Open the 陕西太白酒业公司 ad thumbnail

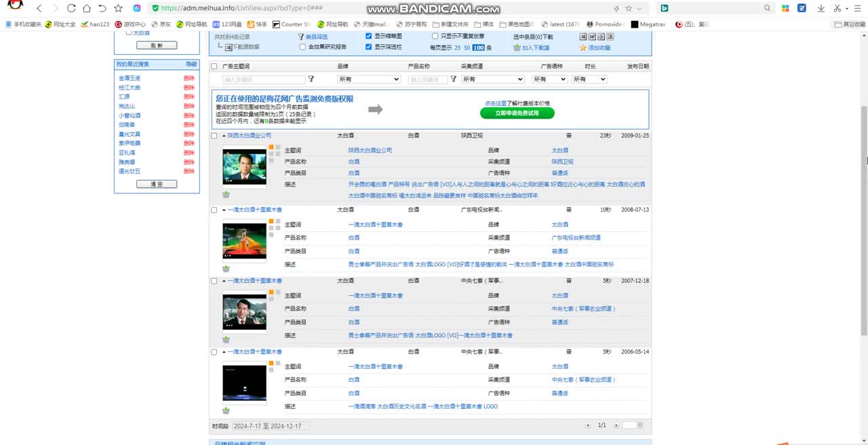click(x=244, y=167)
